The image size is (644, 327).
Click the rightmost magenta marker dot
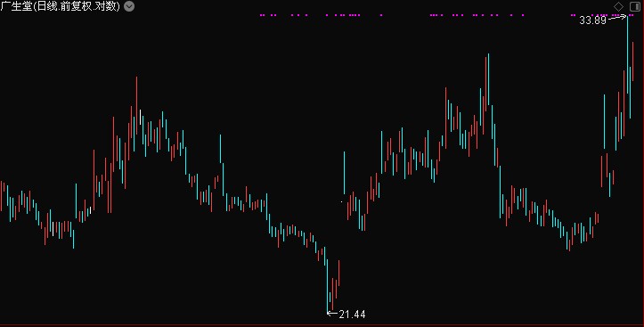632,15
